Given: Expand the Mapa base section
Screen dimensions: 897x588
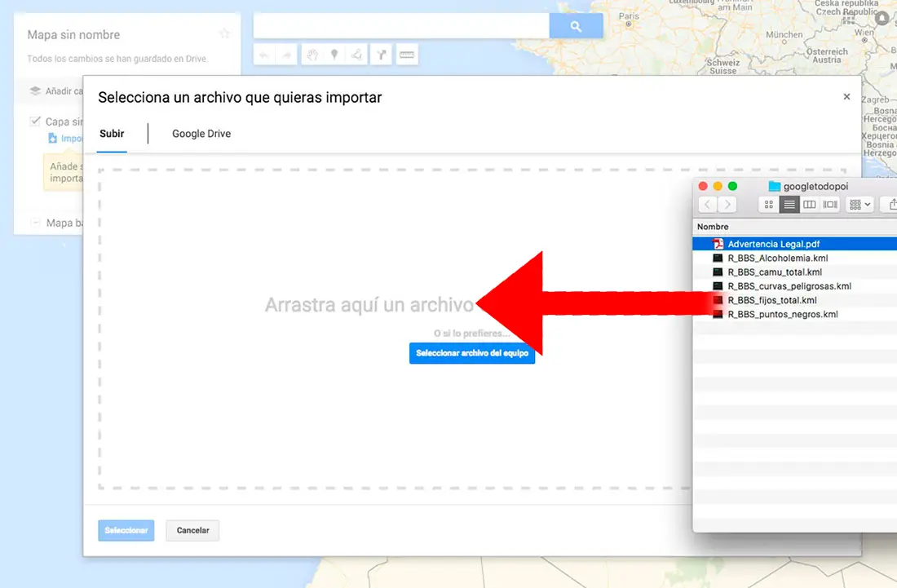Looking at the screenshot, I should point(37,222).
